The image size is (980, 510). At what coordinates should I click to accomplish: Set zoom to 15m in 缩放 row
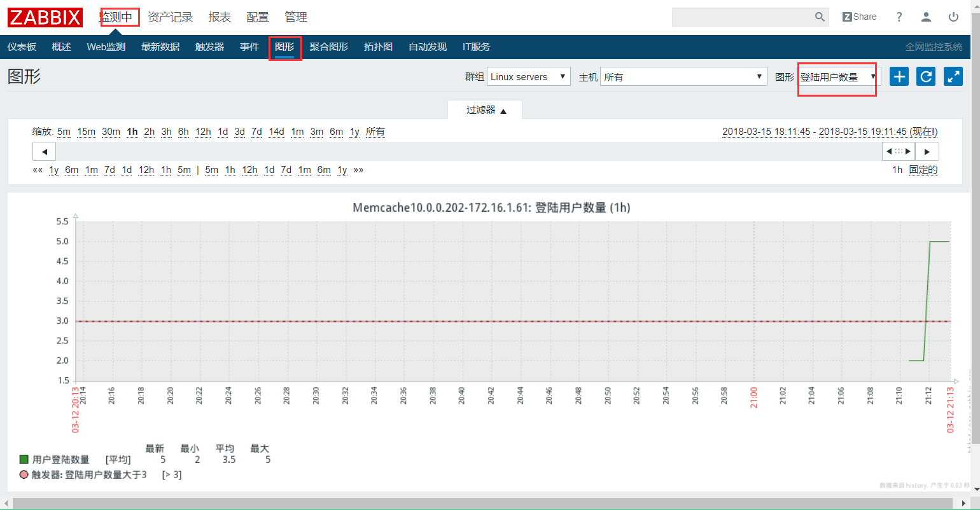click(x=86, y=132)
